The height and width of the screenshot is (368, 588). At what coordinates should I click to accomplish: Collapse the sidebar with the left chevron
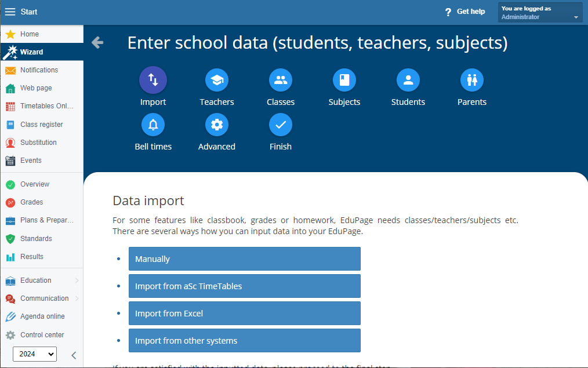pos(74,355)
